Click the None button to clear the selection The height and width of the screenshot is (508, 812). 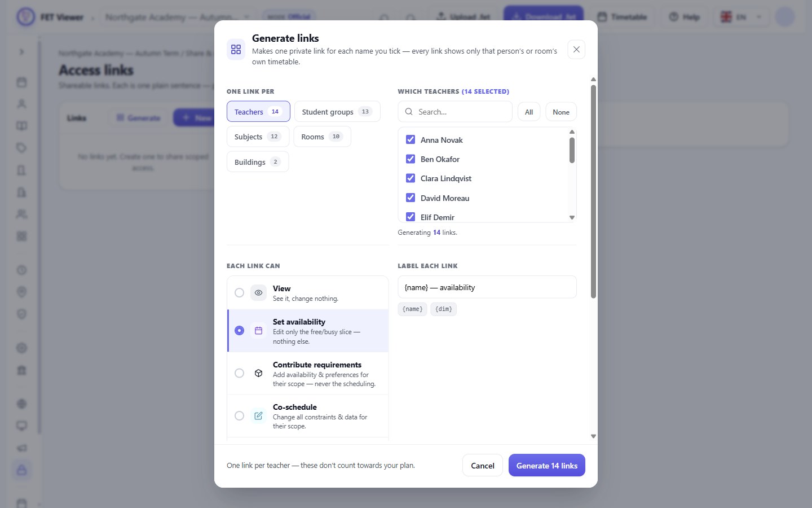pyautogui.click(x=561, y=112)
